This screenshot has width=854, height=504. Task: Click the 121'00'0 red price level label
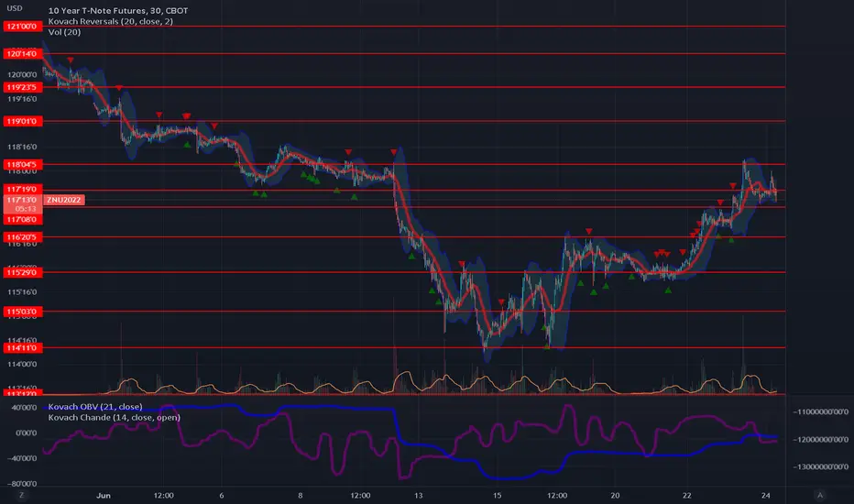click(x=22, y=27)
